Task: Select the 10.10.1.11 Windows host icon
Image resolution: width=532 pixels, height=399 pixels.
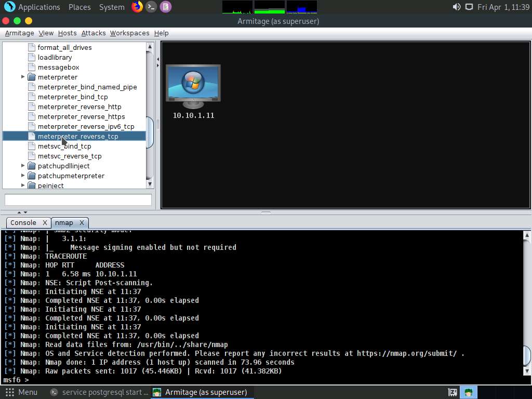Action: [193, 85]
